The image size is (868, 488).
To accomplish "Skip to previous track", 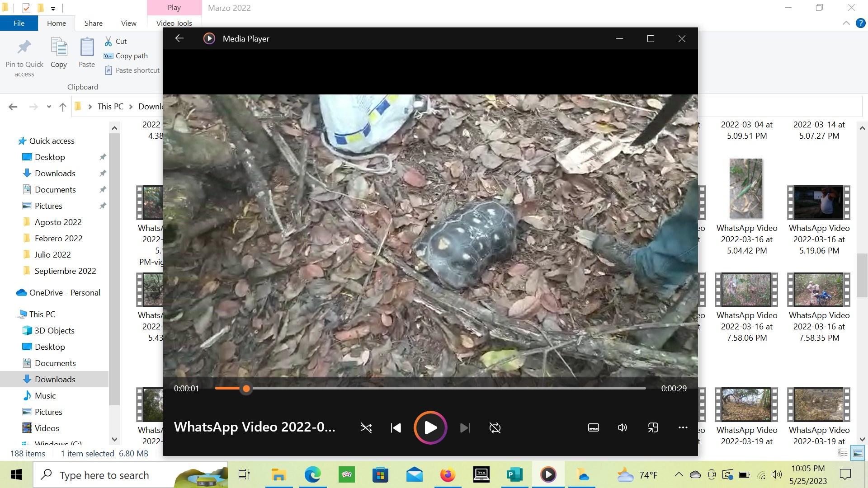I will pyautogui.click(x=396, y=428).
